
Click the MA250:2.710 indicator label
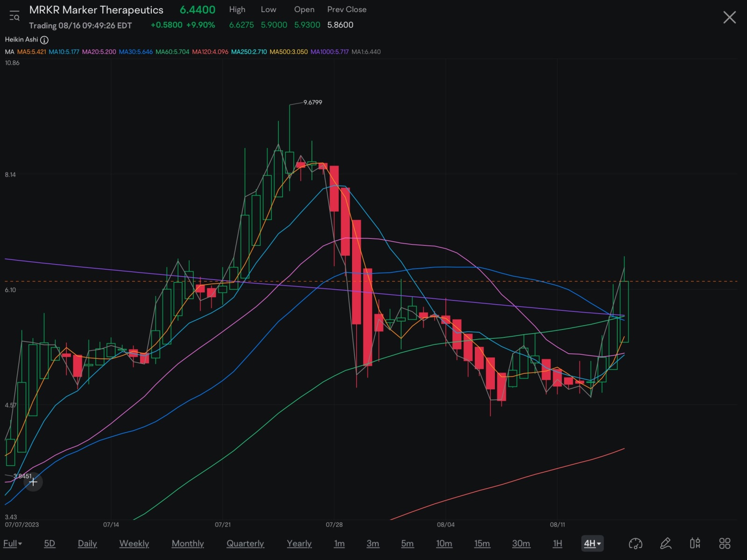(x=249, y=52)
